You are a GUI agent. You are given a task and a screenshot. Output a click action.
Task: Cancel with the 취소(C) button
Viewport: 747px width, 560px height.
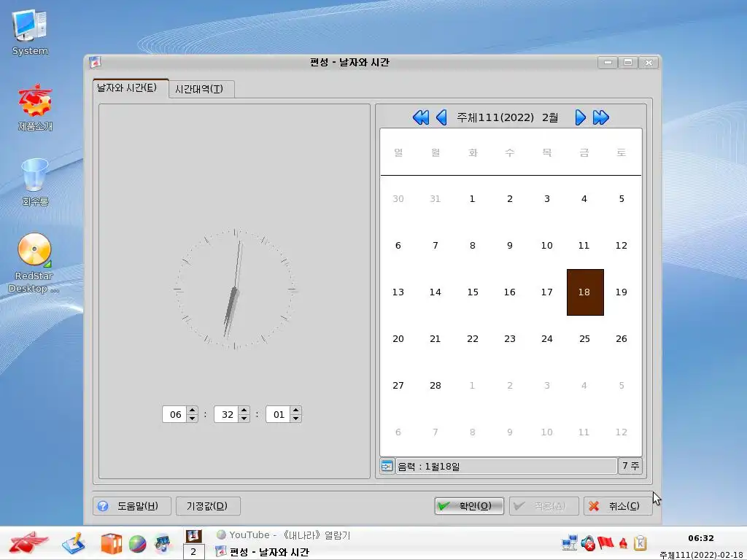[618, 506]
